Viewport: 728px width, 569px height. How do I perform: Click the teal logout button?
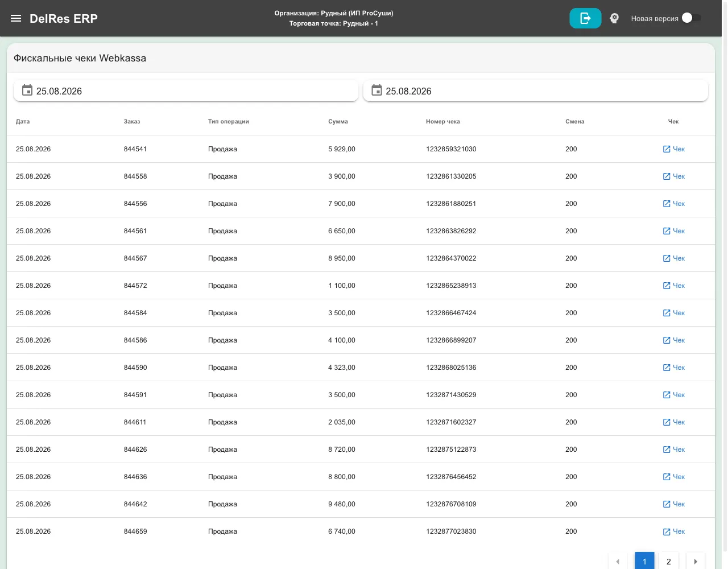click(585, 18)
